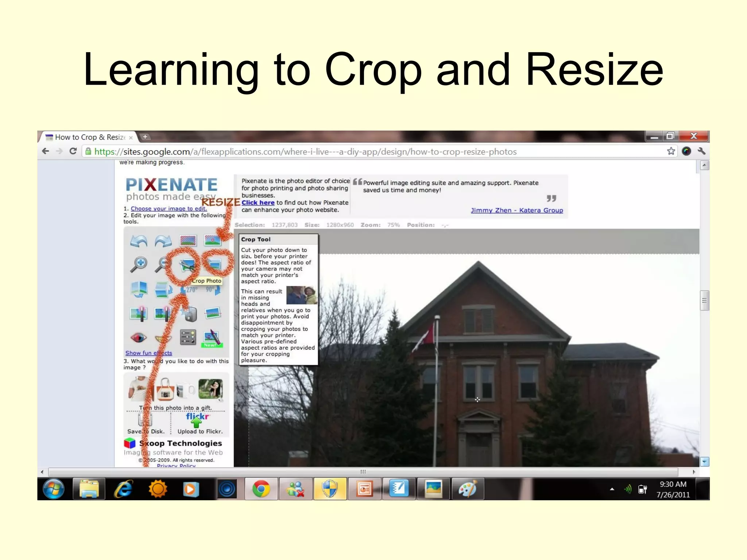Open the Windows Start menu
The image size is (747, 560).
pos(54,489)
